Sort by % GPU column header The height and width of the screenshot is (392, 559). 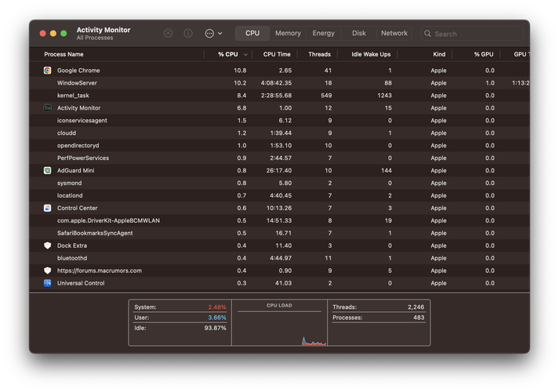(484, 54)
